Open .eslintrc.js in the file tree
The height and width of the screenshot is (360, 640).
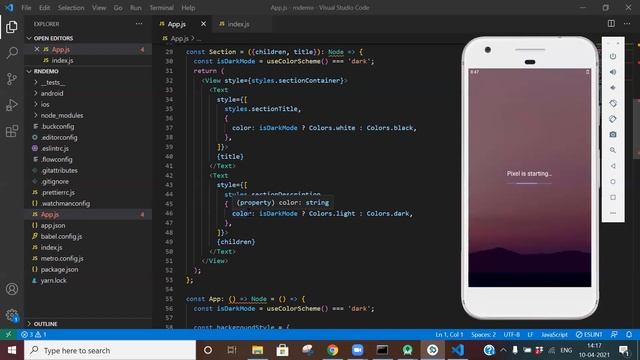tap(55, 149)
